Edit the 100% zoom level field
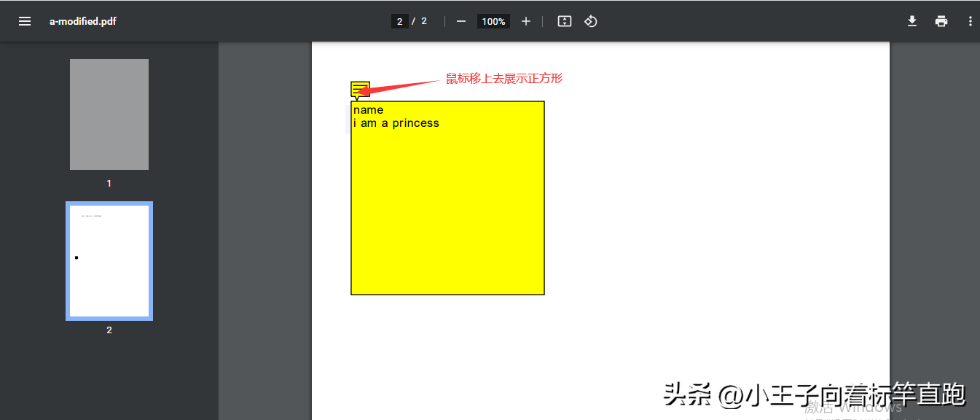The image size is (980, 420). click(493, 21)
